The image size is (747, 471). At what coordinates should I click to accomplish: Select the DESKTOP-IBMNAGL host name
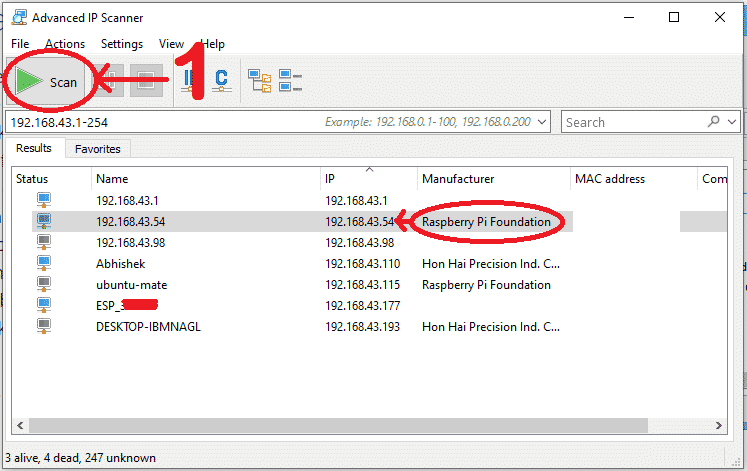pyautogui.click(x=148, y=327)
